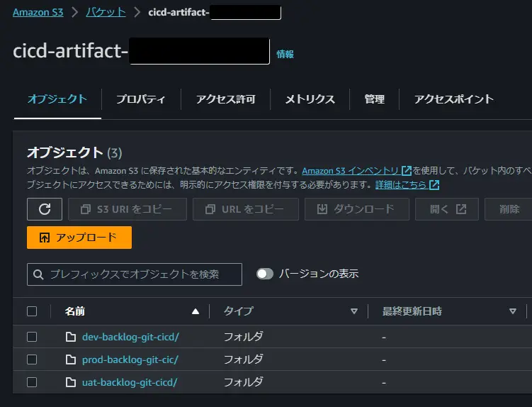Click フォルダ type cell in uat-backlog-git-cicd/ row
Image resolution: width=532 pixels, height=407 pixels.
[x=243, y=382]
